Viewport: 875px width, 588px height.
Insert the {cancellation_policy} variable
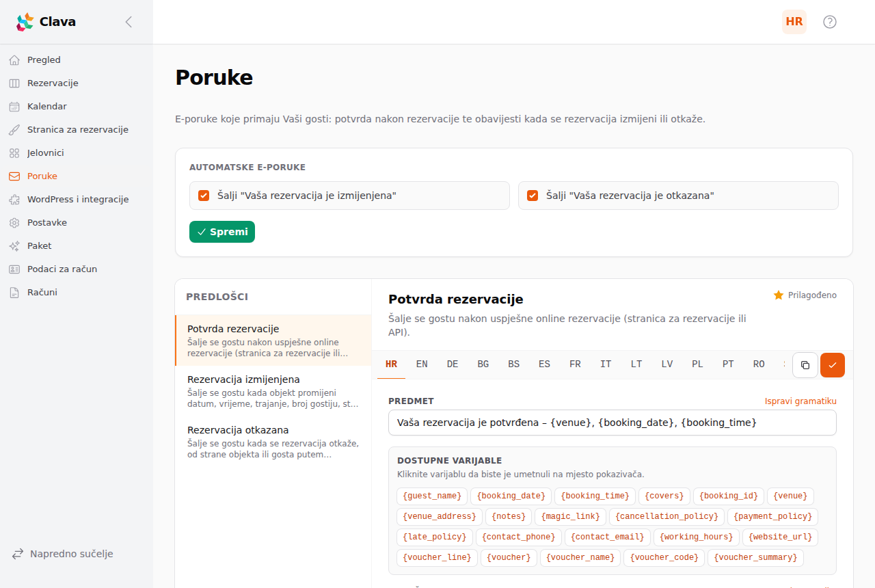[667, 517]
